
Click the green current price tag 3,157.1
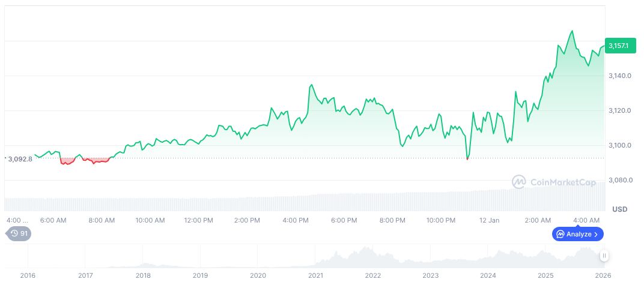[x=619, y=46]
